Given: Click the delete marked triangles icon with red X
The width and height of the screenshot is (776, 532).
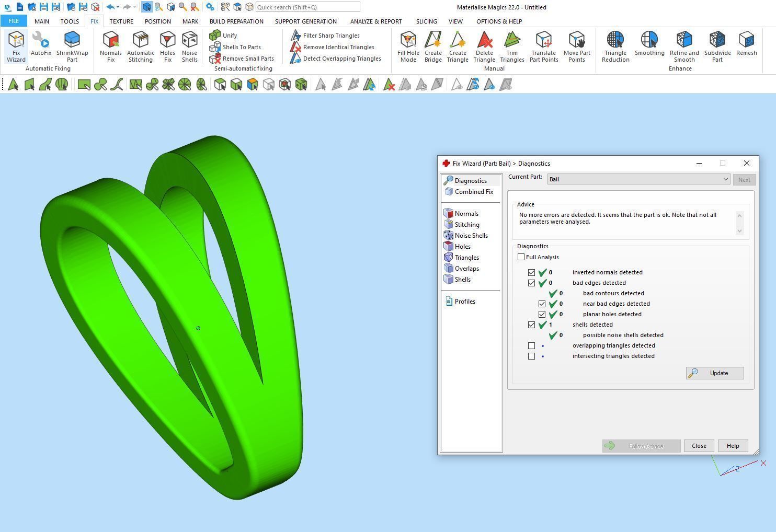Looking at the screenshot, I should pos(389,85).
